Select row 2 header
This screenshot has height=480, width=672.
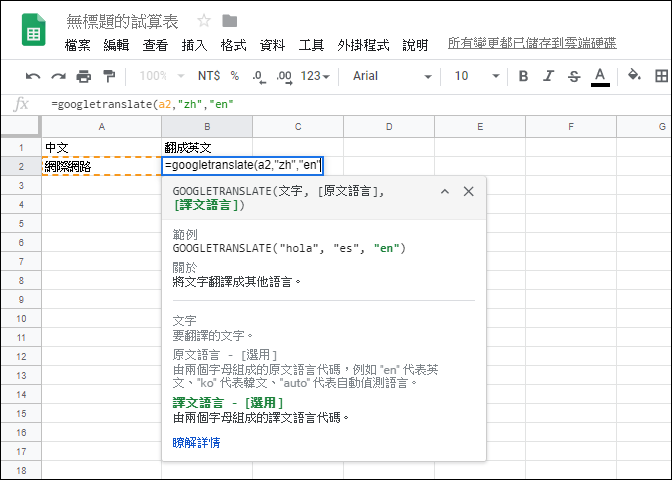tap(21, 166)
